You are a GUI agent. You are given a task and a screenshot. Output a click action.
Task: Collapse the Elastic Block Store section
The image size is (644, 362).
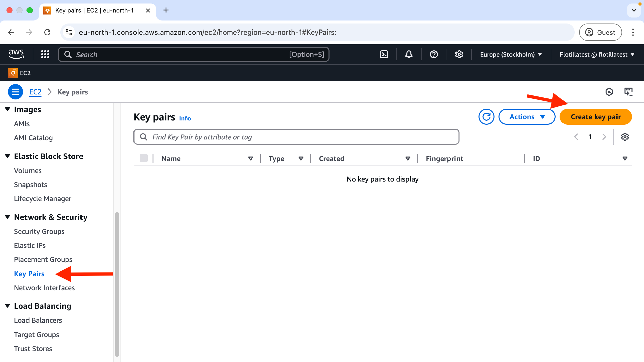tap(8, 156)
